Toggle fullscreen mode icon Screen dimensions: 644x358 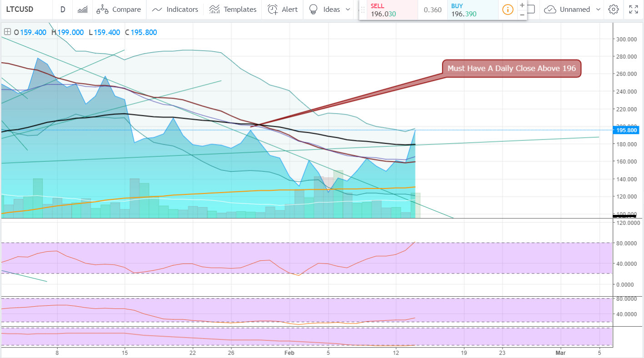633,9
